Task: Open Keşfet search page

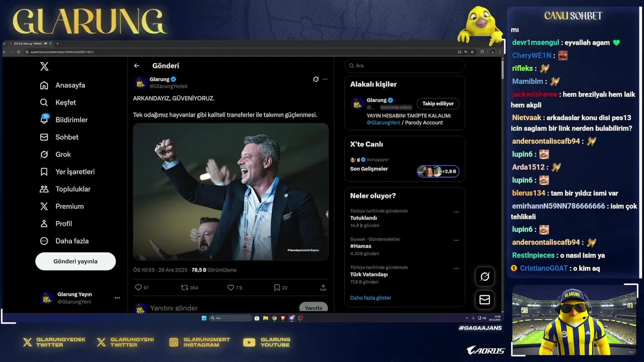Action: (x=58, y=103)
